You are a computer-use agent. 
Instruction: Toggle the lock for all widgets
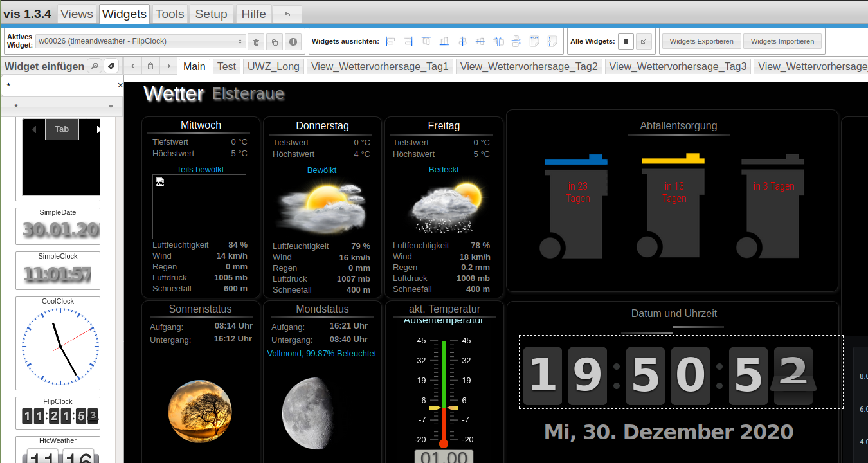(x=626, y=42)
